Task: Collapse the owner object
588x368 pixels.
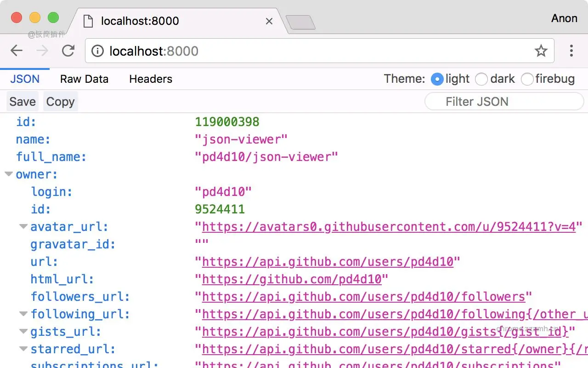Action: tap(8, 174)
